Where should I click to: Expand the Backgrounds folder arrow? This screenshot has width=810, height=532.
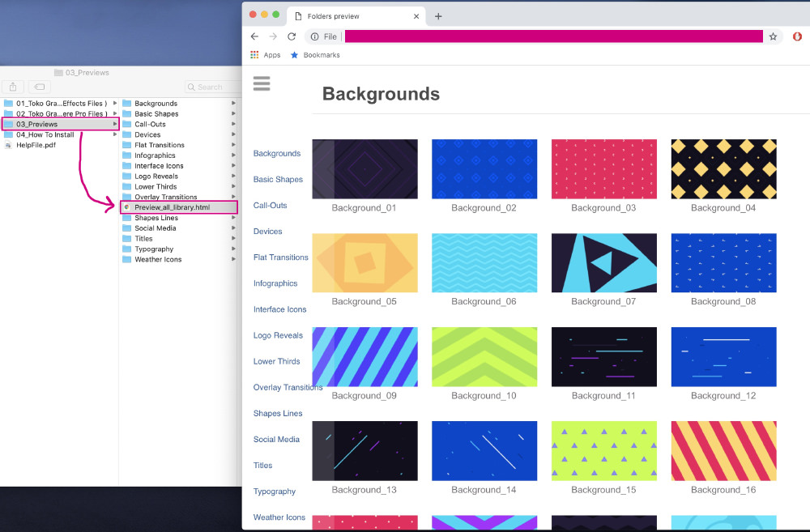coord(234,104)
